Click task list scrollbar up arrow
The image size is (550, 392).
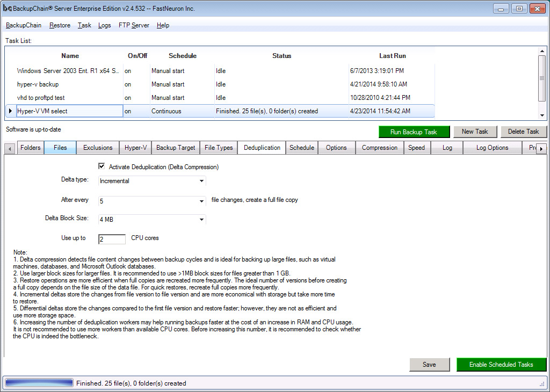pos(542,51)
